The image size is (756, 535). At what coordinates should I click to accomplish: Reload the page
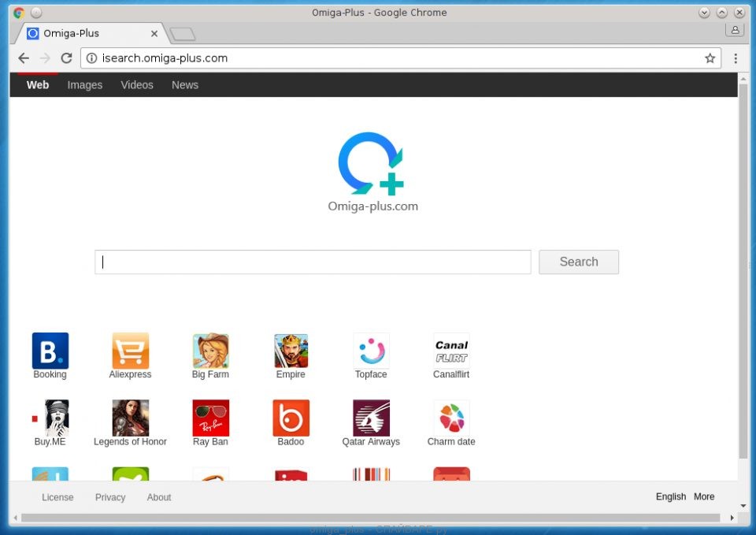66,58
